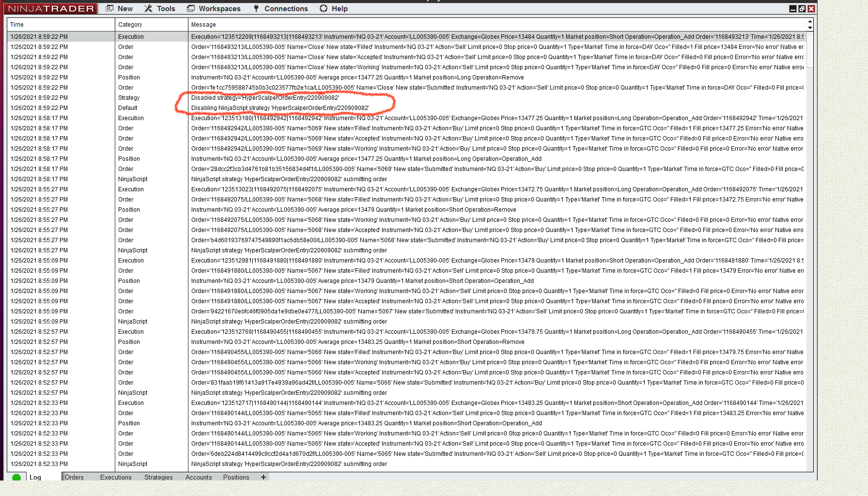This screenshot has height=496, width=868.
Task: Switch to the Strategies tab
Action: 158,477
